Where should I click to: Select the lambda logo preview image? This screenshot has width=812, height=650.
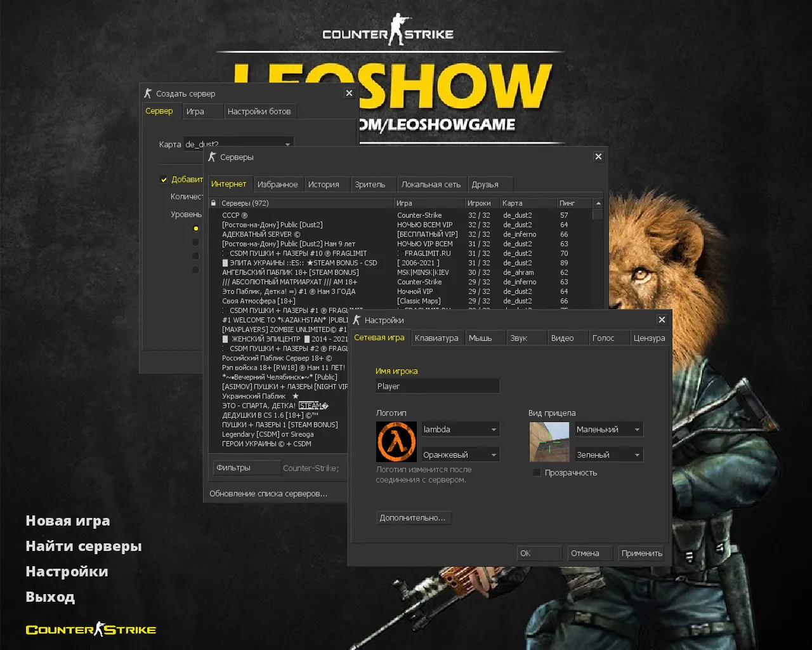click(x=396, y=442)
